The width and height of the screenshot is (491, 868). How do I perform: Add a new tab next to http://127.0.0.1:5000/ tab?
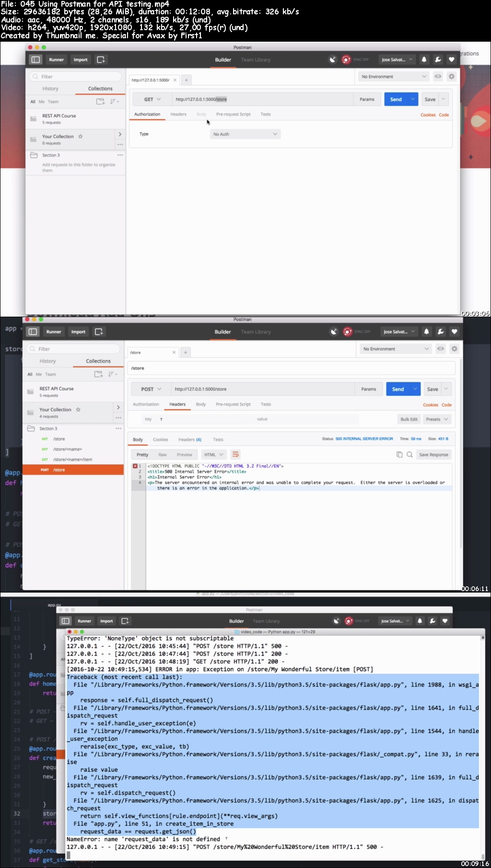(187, 80)
